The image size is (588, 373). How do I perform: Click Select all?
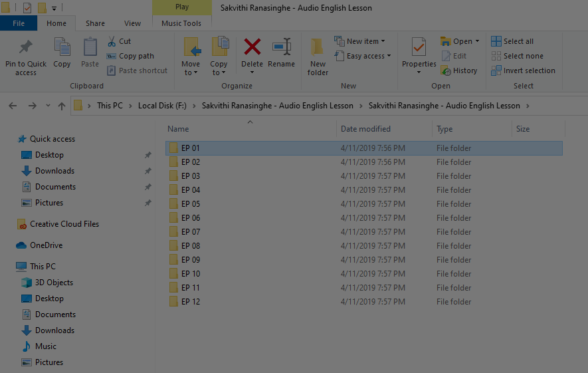(x=512, y=41)
